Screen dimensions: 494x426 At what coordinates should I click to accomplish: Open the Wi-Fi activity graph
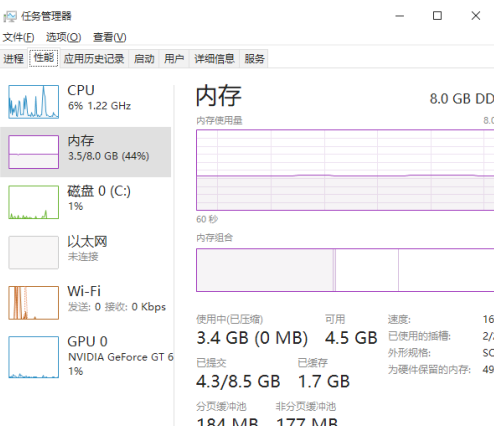pyautogui.click(x=34, y=303)
